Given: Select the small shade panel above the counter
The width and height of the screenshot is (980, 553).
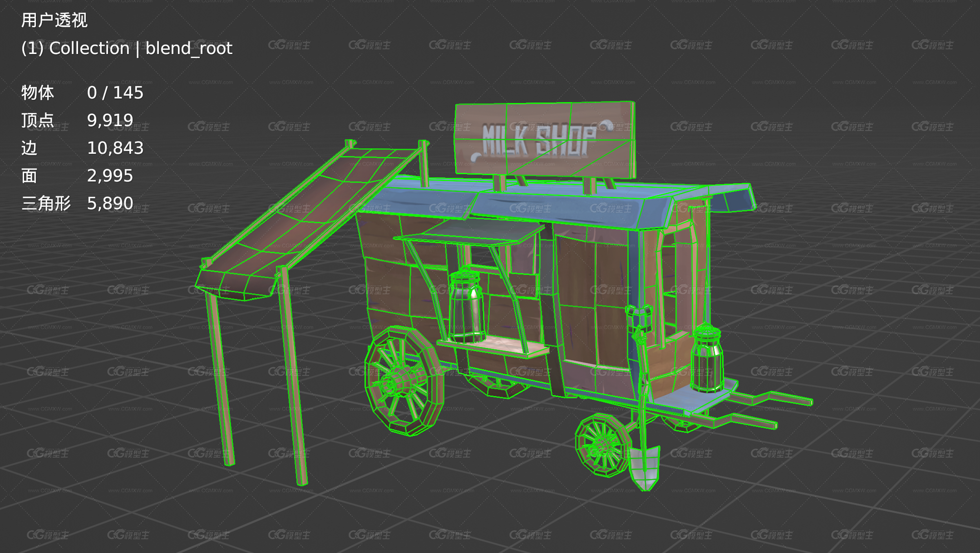Looking at the screenshot, I should coord(470,232).
